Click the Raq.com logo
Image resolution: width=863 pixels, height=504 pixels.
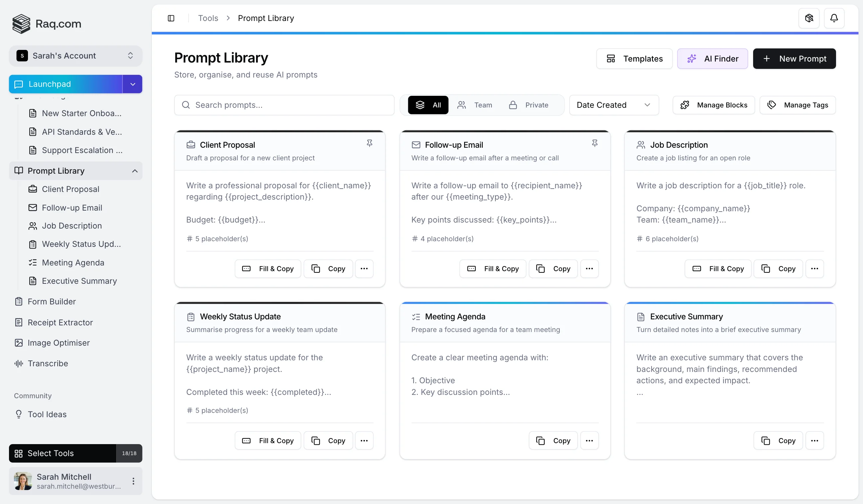pyautogui.click(x=46, y=24)
